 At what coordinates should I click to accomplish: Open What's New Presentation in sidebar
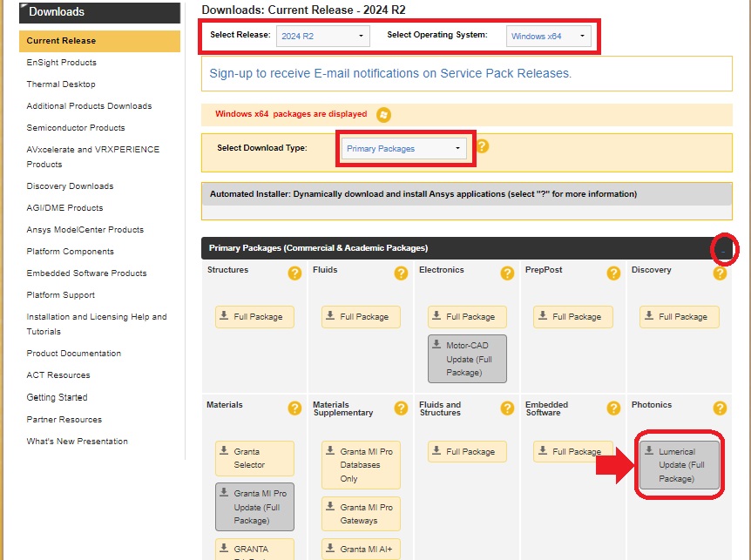(78, 442)
